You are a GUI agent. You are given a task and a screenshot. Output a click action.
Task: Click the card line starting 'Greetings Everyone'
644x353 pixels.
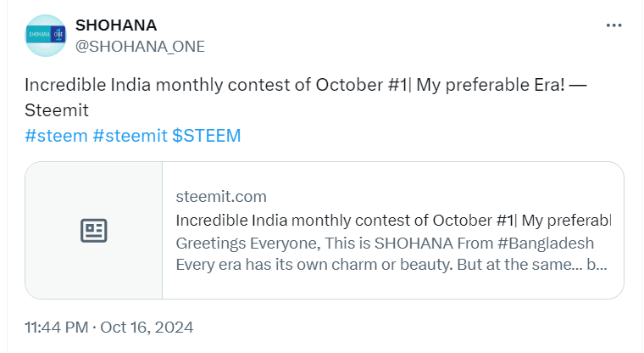click(385, 244)
